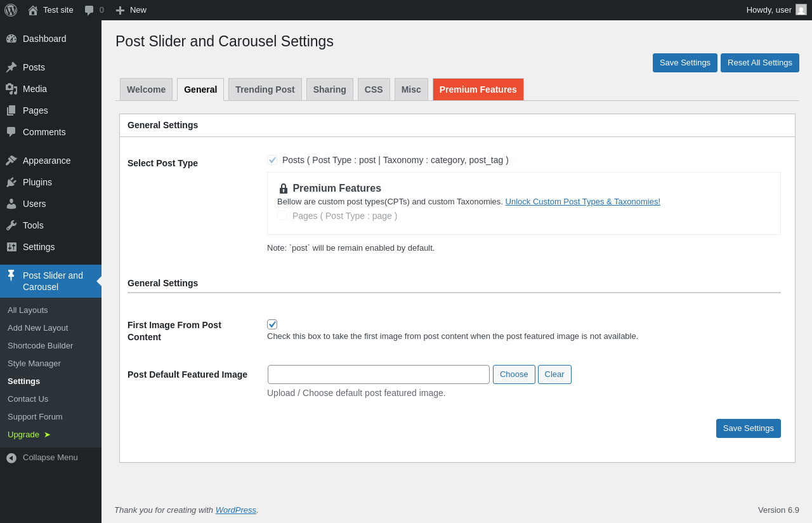
Task: Click the WordPress logo icon
Action: [x=11, y=10]
